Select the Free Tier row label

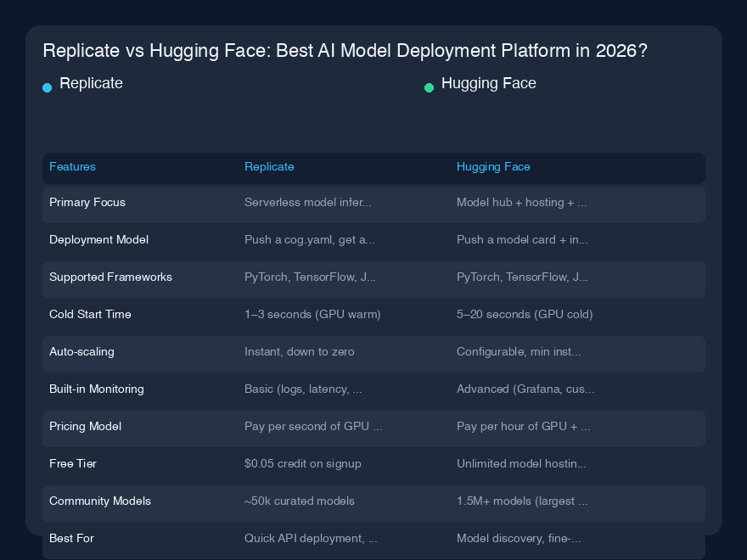[x=73, y=464]
